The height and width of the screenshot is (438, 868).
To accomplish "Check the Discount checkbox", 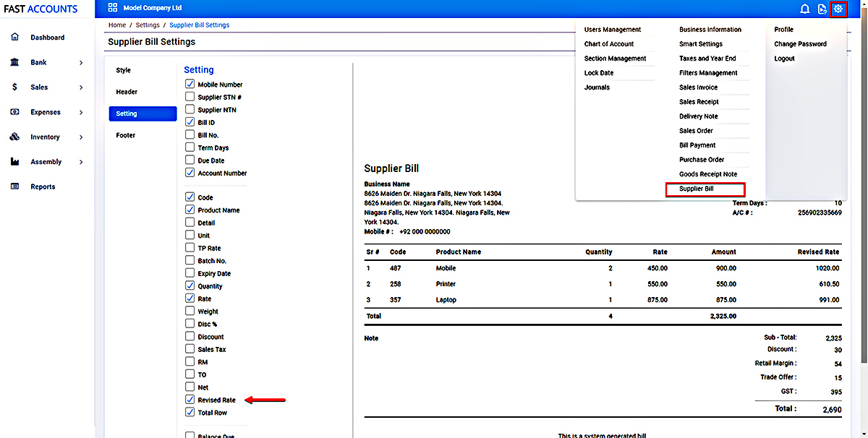I will [190, 336].
